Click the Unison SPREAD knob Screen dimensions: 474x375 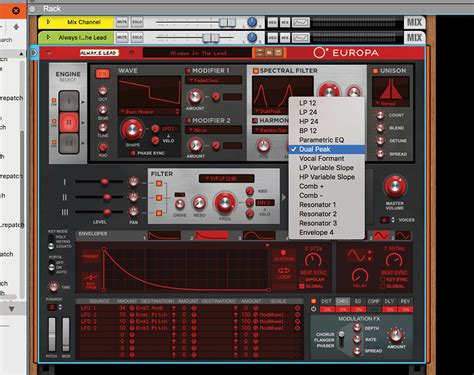(380, 154)
